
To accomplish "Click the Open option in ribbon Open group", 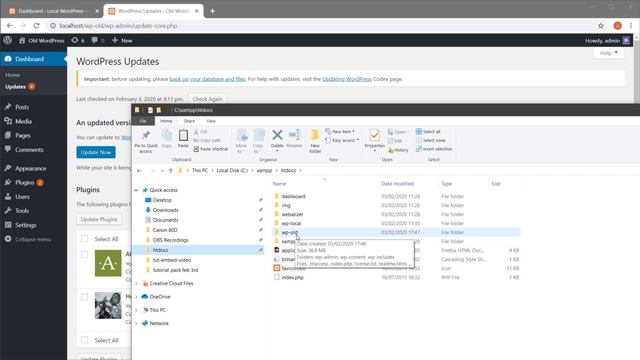I will click(397, 132).
